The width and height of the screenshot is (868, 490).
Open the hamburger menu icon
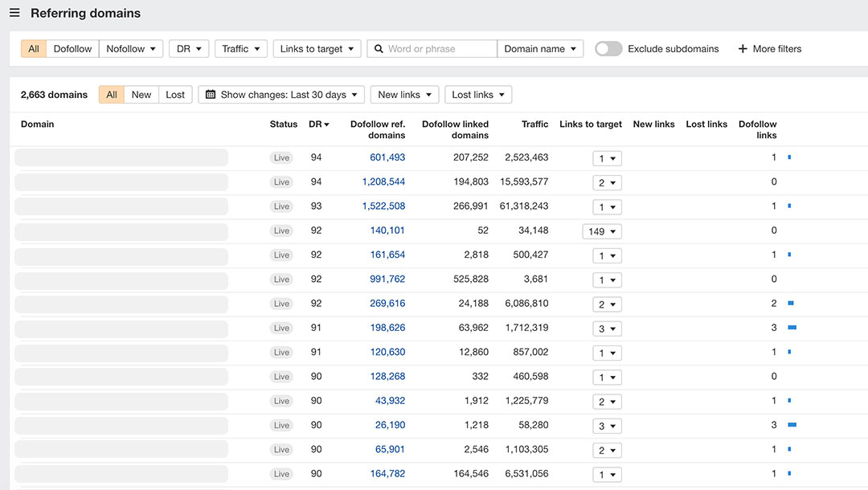click(14, 13)
